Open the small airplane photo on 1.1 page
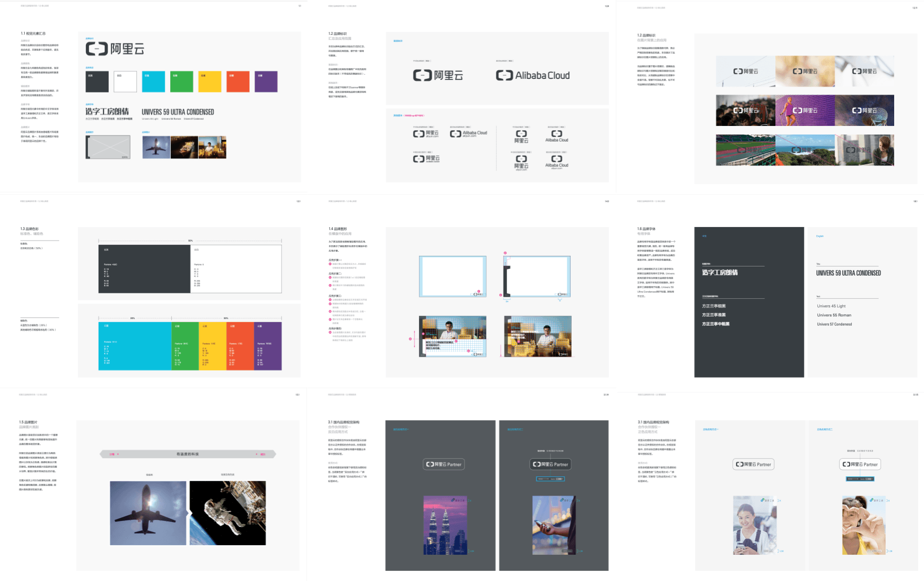This screenshot has width=924, height=581. pyautogui.click(x=156, y=147)
